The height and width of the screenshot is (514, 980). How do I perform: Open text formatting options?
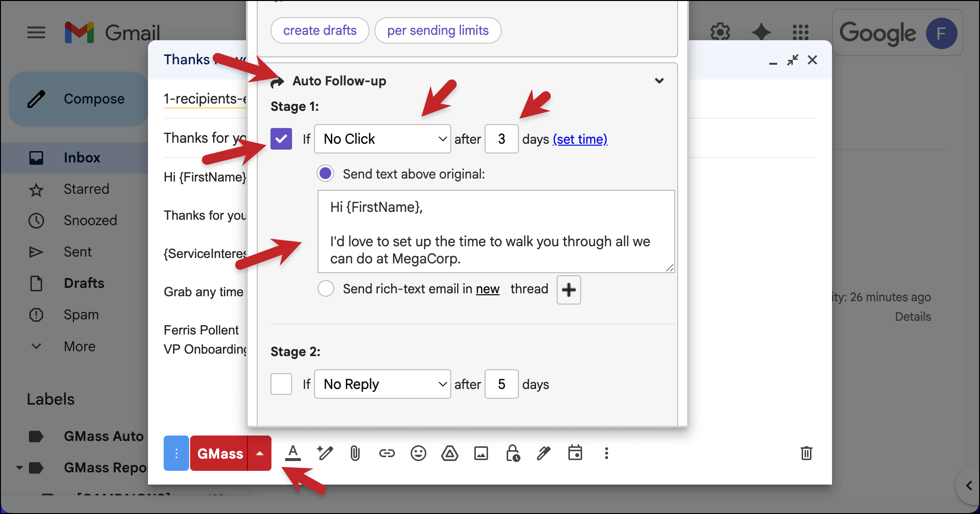[293, 453]
